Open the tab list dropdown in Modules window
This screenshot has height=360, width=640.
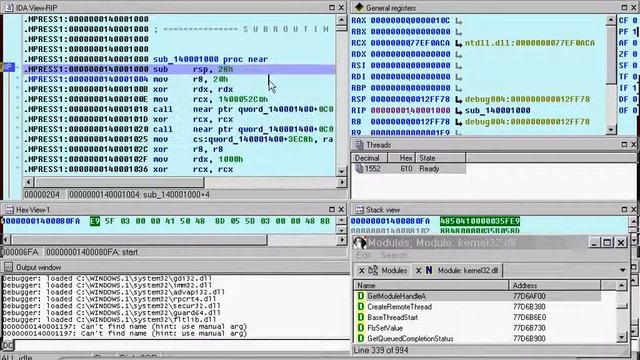(622, 270)
